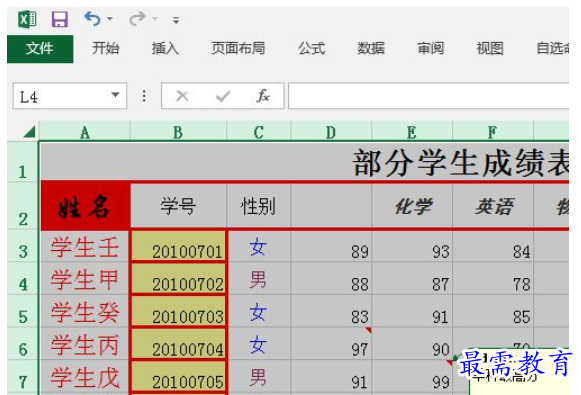Open the redo history dropdown arrow
Screen dimensions: 581x395
[155, 19]
